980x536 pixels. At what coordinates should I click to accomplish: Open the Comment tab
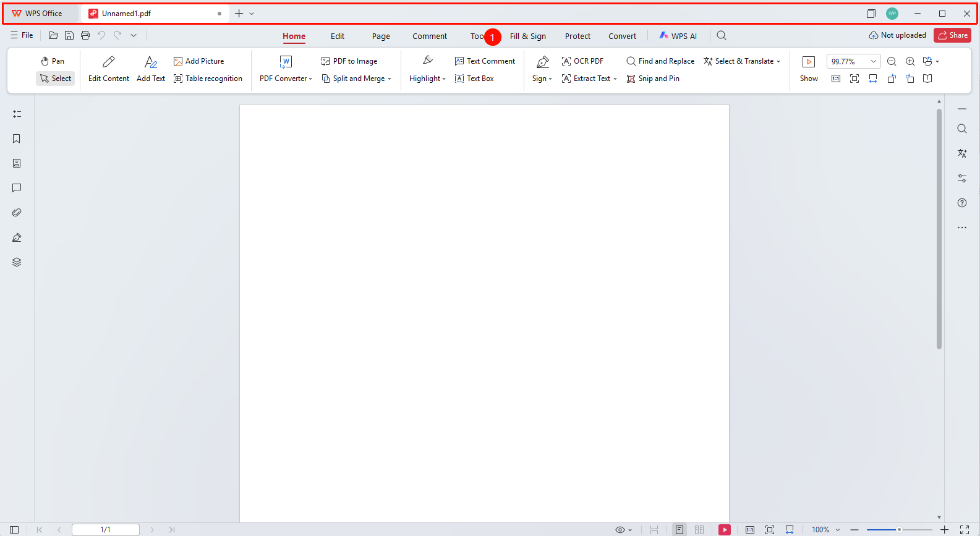(x=430, y=36)
